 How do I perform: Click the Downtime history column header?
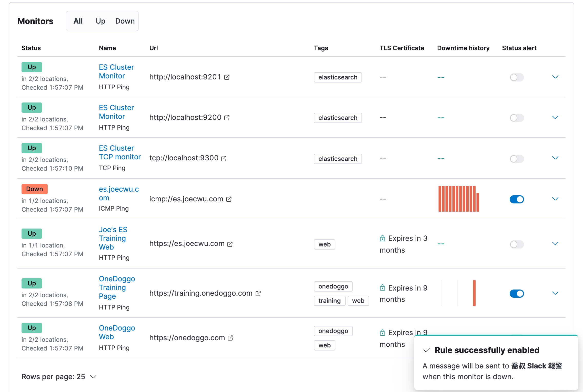(x=463, y=48)
